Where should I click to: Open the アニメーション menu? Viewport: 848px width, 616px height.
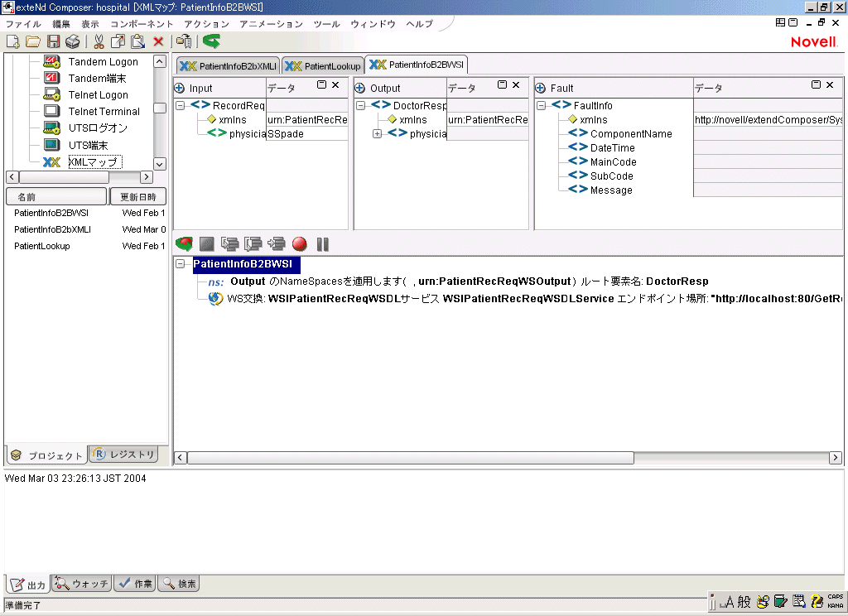click(271, 24)
